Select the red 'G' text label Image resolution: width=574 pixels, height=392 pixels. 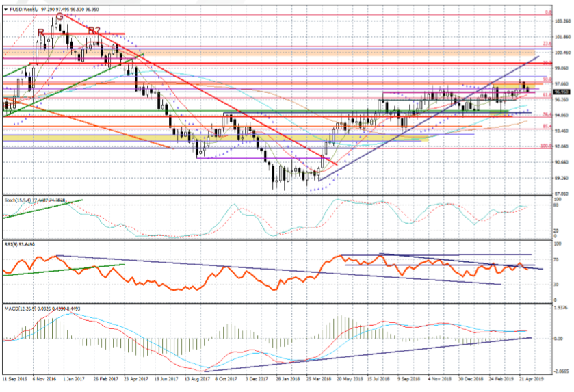coord(60,16)
